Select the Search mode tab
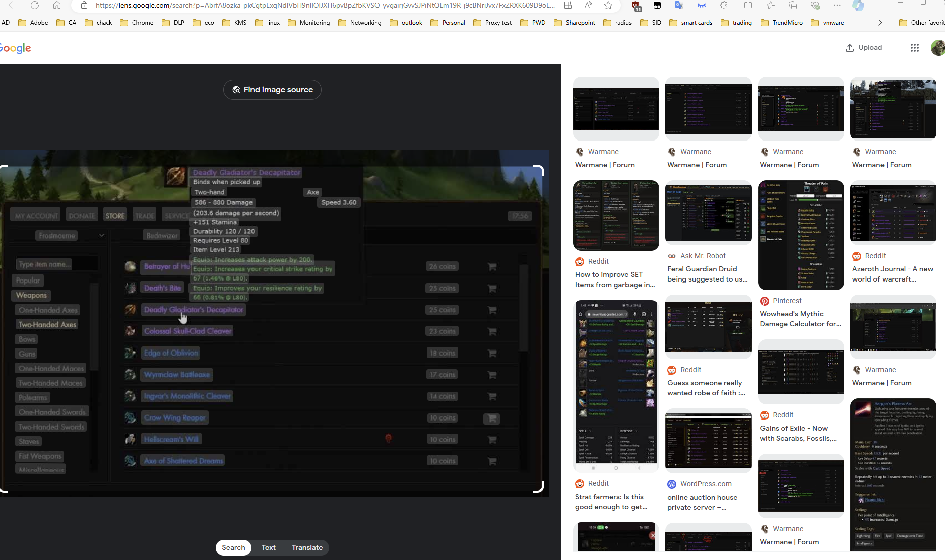 point(233,547)
